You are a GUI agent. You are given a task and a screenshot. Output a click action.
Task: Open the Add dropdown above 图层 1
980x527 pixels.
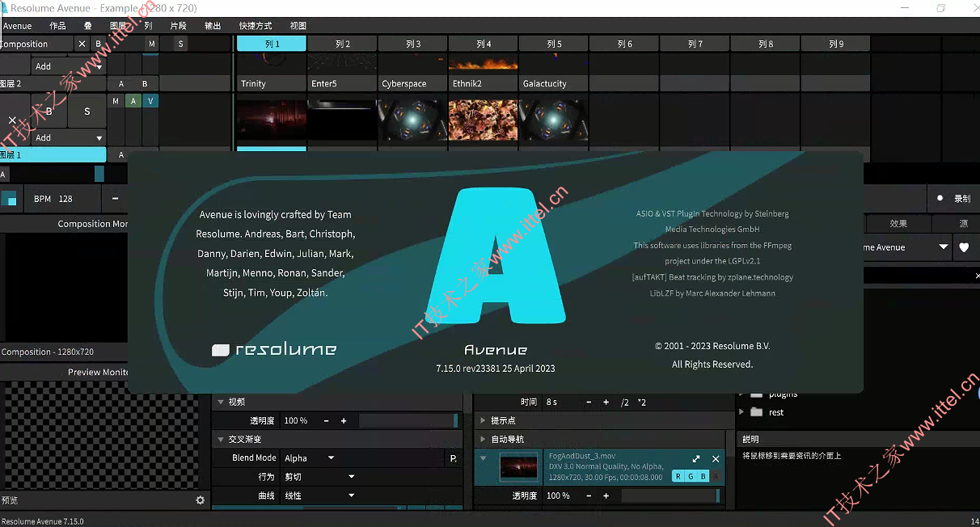(x=69, y=137)
